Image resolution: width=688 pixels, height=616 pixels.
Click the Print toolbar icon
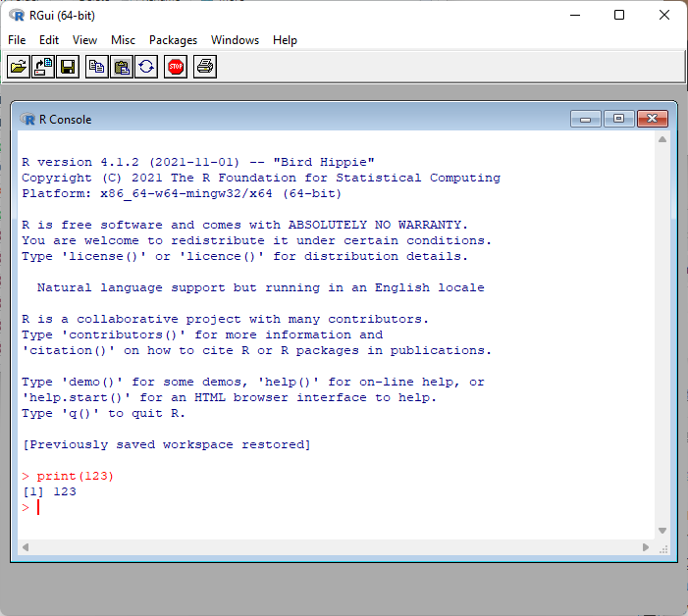205,67
